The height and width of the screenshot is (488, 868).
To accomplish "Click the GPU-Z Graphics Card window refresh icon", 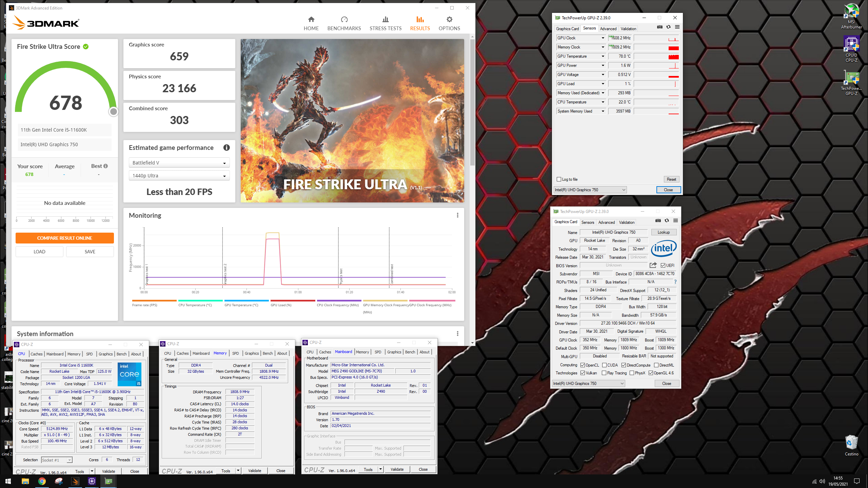I will coord(667,221).
